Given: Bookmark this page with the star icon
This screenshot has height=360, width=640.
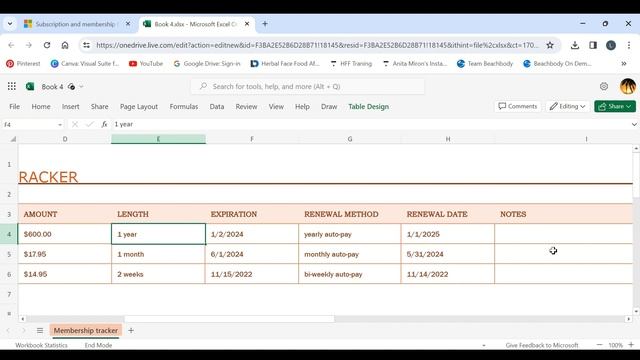Looking at the screenshot, I should click(x=550, y=45).
